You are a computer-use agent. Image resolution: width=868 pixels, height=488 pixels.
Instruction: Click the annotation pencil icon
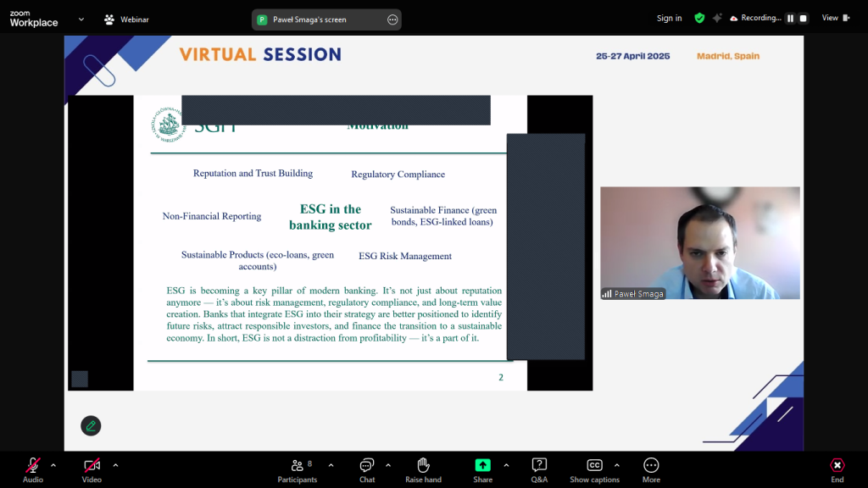coord(91,425)
